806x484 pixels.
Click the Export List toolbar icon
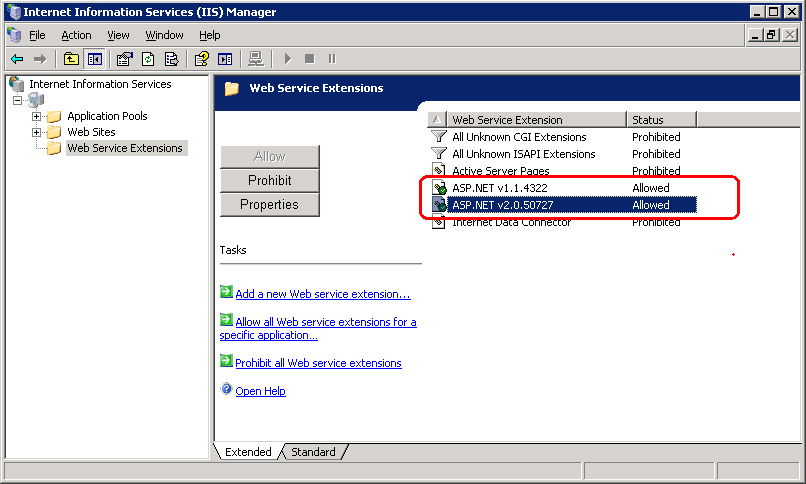[x=172, y=59]
